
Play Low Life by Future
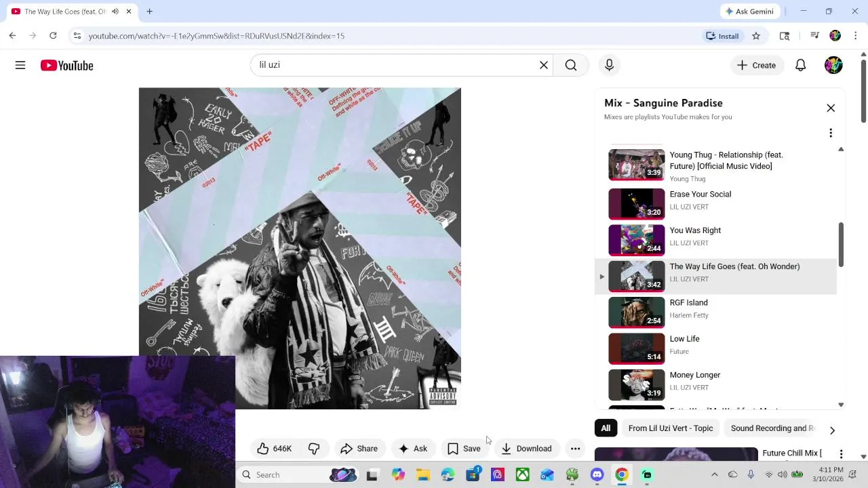pos(716,348)
